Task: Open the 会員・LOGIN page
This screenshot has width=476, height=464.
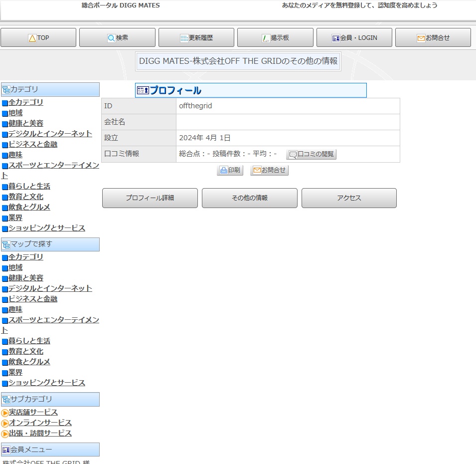Action: [x=354, y=38]
